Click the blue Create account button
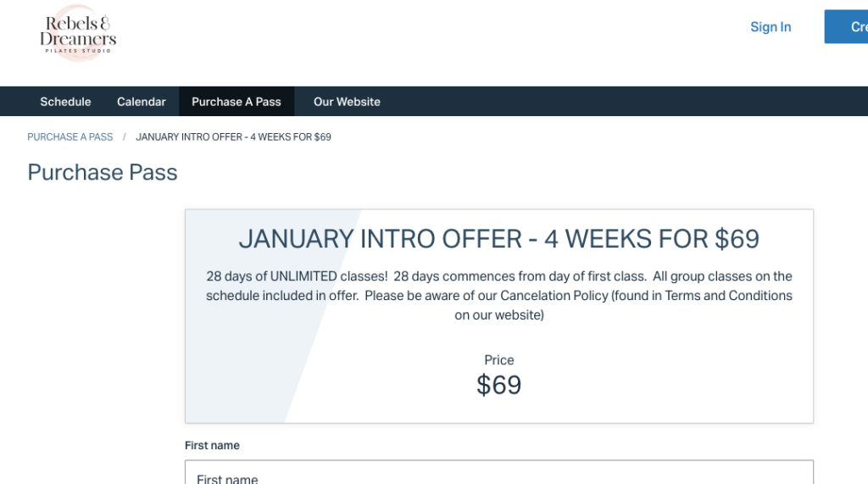 [x=847, y=27]
